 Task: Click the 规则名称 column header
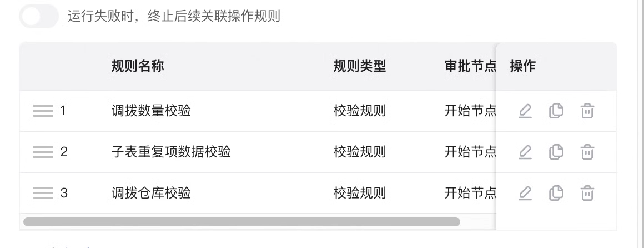pos(138,66)
